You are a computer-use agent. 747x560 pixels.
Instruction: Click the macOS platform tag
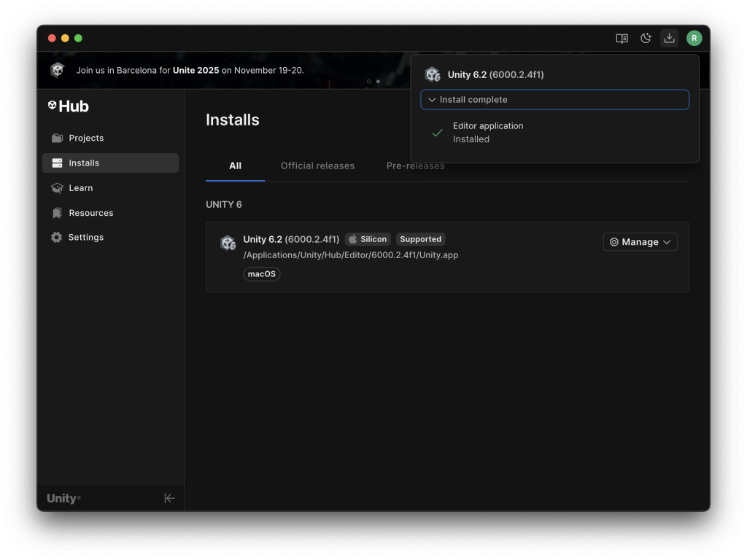point(262,274)
